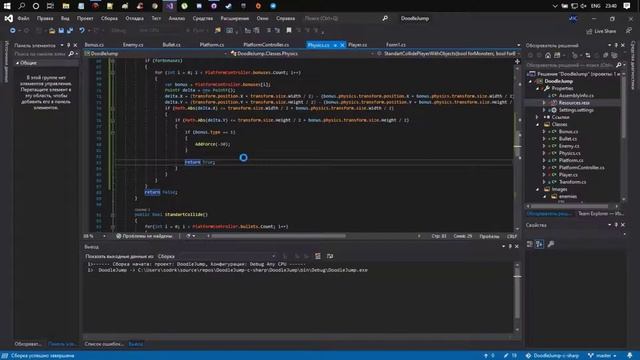Select Enemy.cs in Solution Explorer
The image size is (640, 360).
point(569,146)
